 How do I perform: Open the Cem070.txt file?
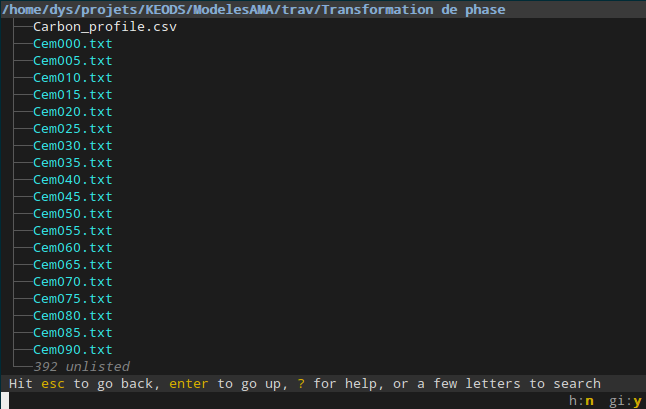pos(73,282)
